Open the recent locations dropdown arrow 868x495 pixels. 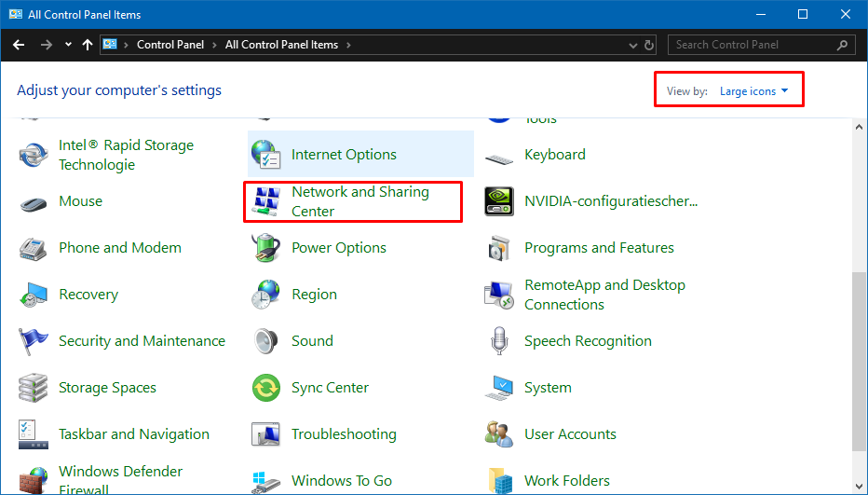tap(68, 45)
